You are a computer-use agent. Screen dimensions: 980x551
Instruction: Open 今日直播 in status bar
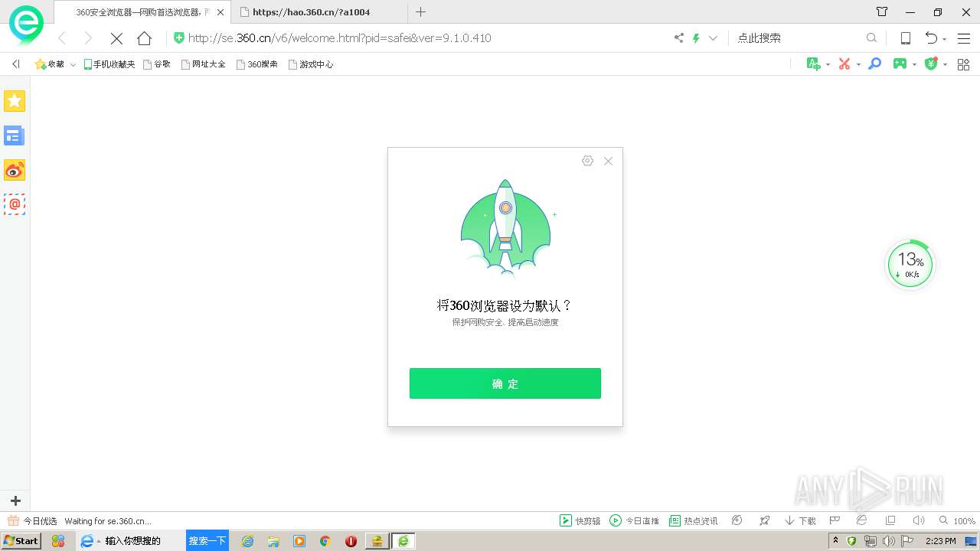(635, 520)
